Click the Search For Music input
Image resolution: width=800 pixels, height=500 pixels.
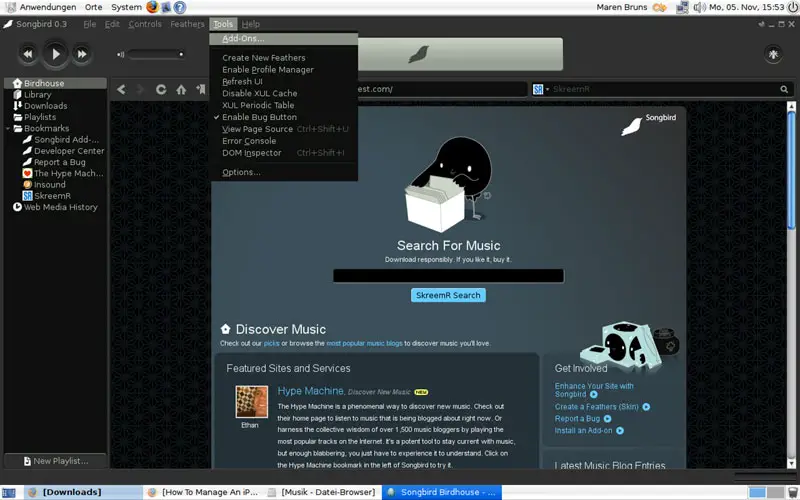448,276
